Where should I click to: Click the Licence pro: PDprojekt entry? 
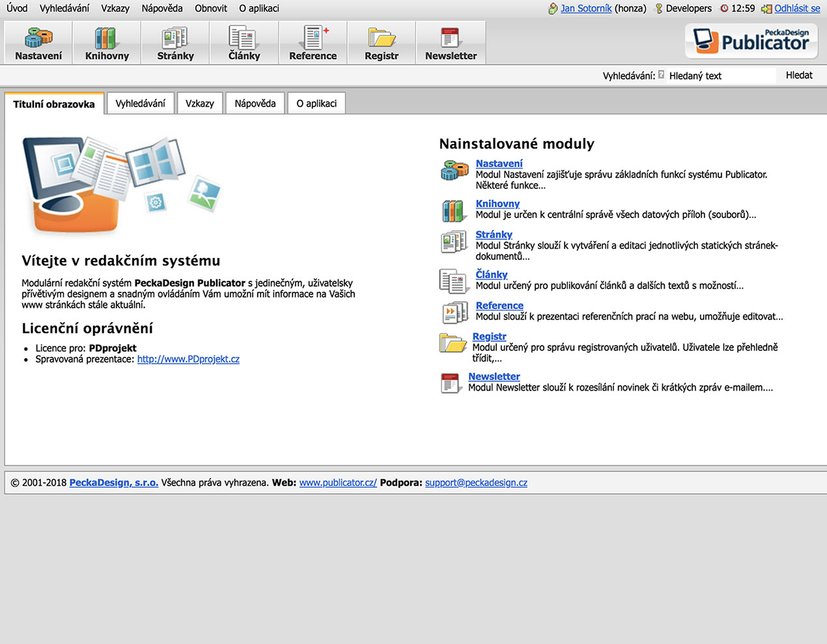[x=86, y=348]
